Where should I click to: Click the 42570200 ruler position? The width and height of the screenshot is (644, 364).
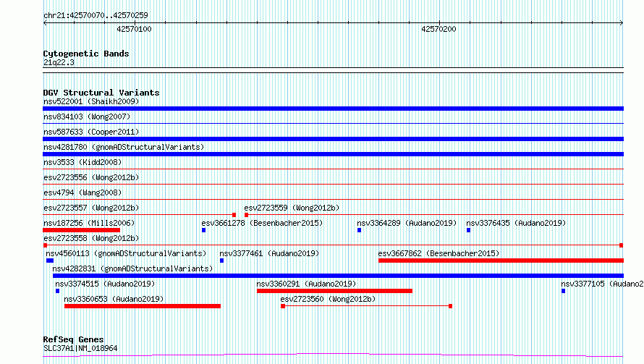tap(438, 29)
